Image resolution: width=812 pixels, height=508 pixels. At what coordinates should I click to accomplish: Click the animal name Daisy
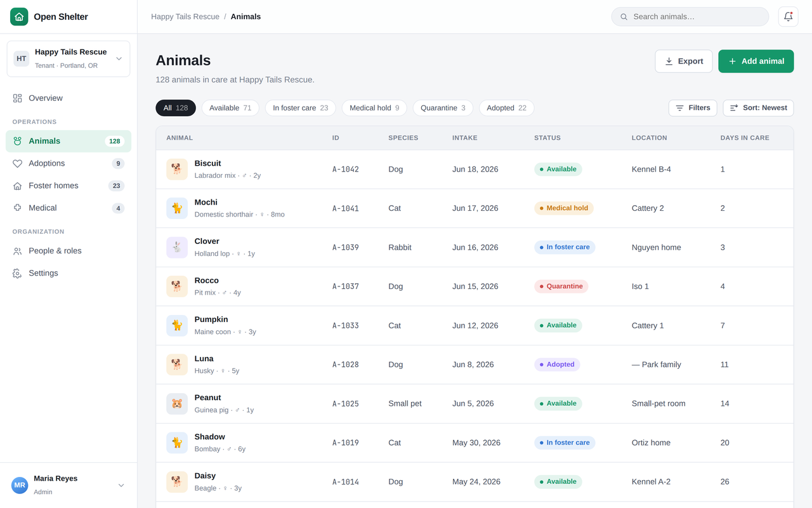[x=205, y=476]
